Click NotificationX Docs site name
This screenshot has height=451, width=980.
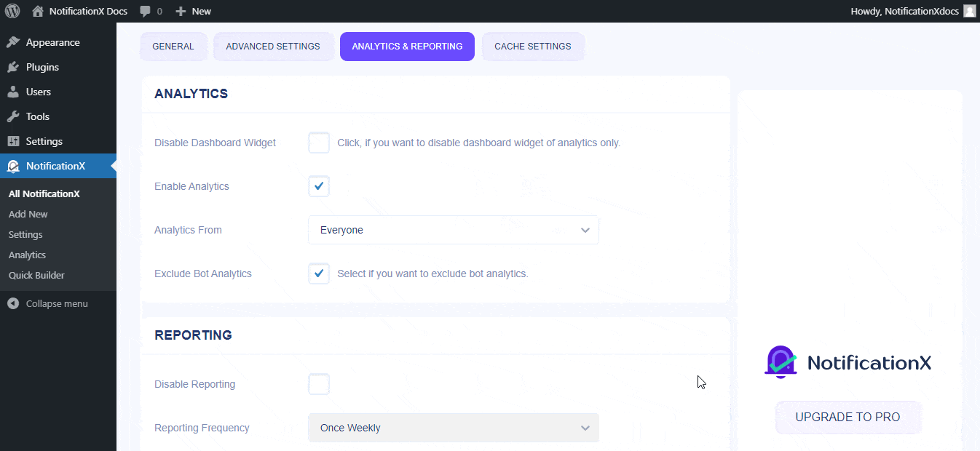88,12
